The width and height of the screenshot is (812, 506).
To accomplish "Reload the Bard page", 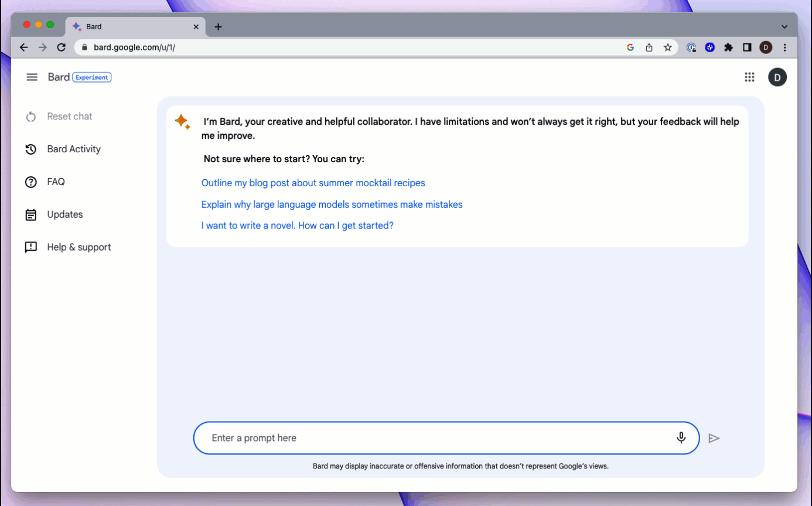I will click(61, 47).
